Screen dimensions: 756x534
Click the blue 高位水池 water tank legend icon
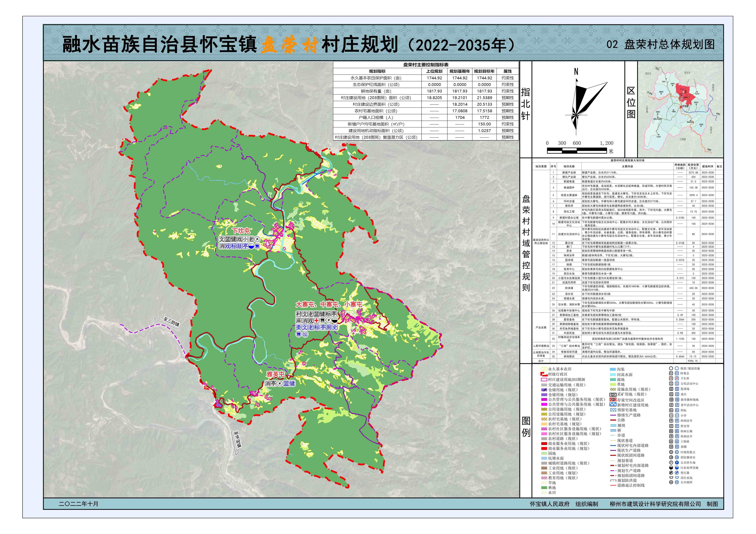click(677, 478)
